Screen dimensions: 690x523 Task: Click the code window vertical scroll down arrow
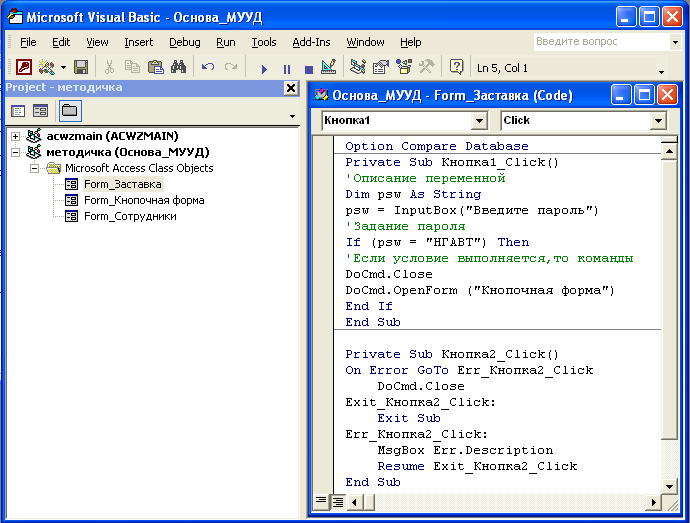click(x=669, y=486)
